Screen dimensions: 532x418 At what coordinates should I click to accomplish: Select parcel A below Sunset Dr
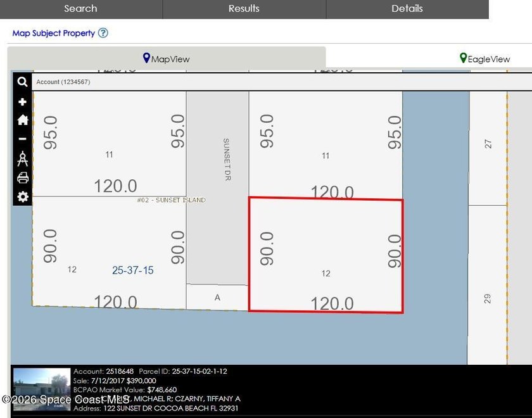[x=217, y=297]
